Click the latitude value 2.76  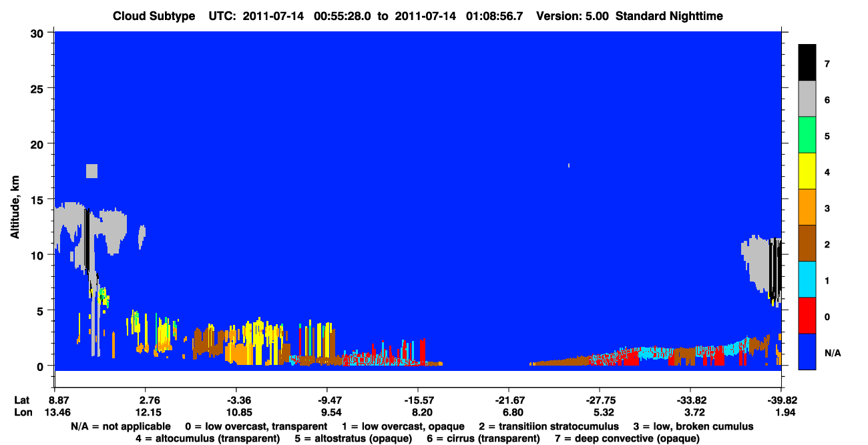[145, 400]
